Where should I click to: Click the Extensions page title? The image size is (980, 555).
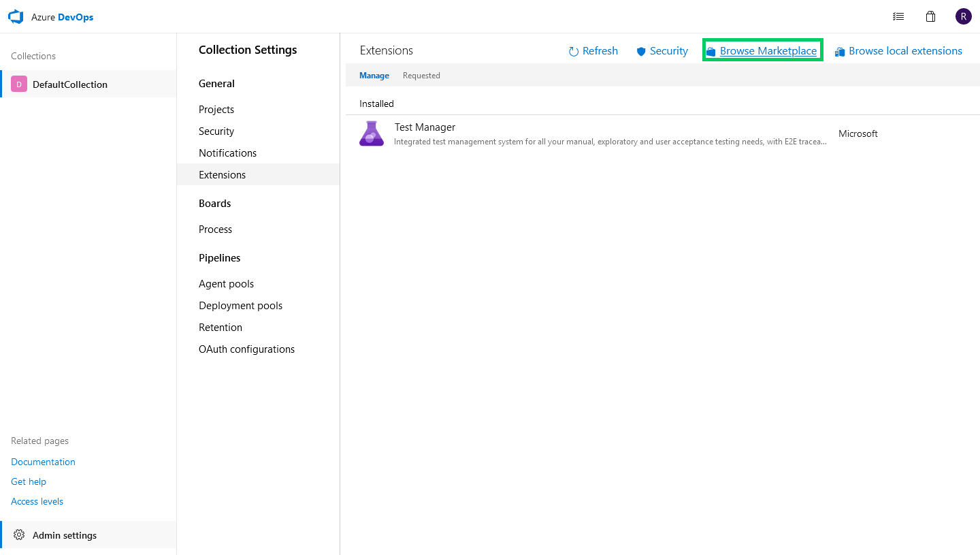(x=387, y=50)
